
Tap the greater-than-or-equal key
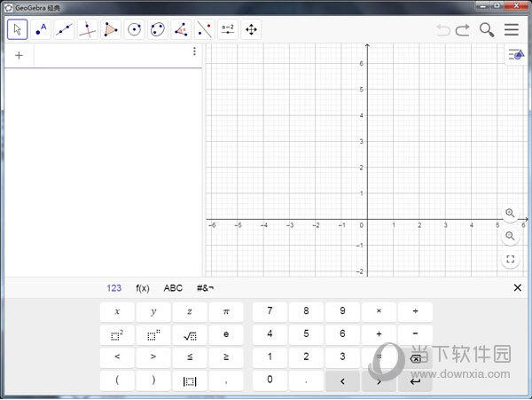click(x=226, y=357)
